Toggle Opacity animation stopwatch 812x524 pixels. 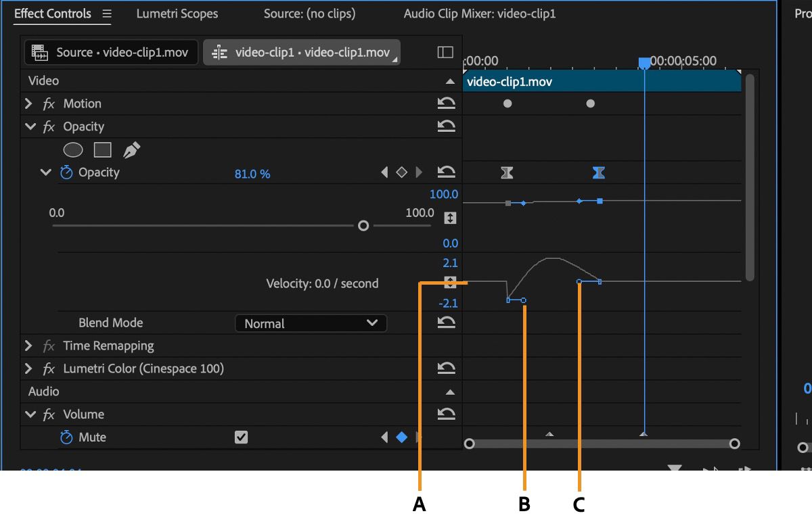(66, 172)
